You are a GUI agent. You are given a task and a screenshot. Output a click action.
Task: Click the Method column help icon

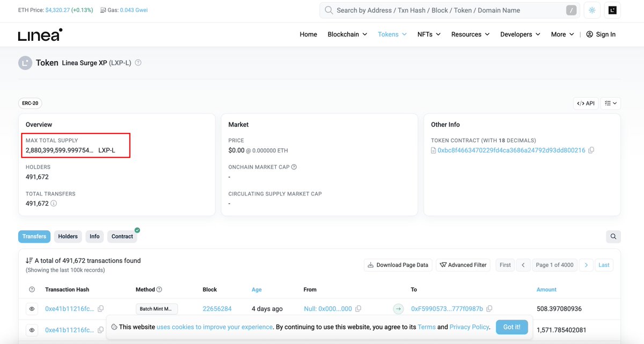pyautogui.click(x=159, y=289)
